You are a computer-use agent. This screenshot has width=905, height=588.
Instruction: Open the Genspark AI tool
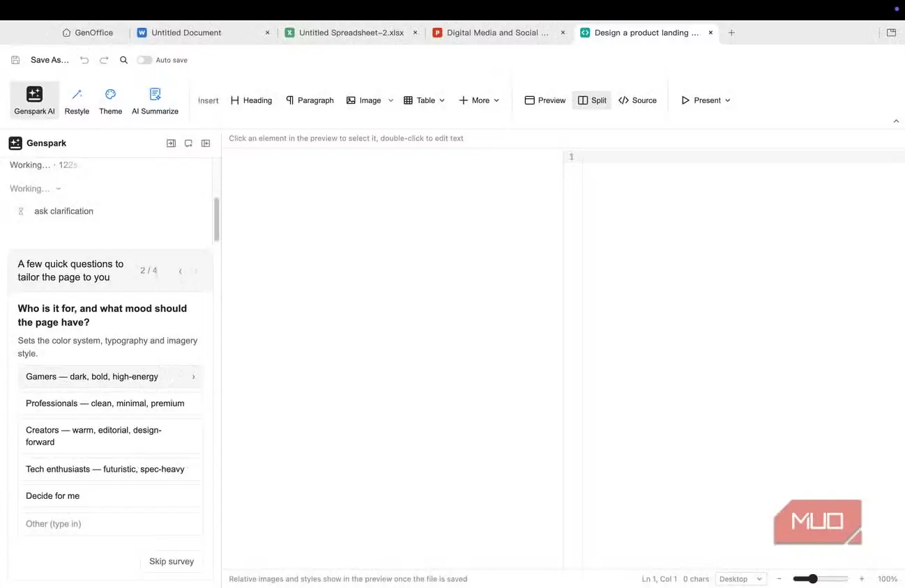click(34, 100)
